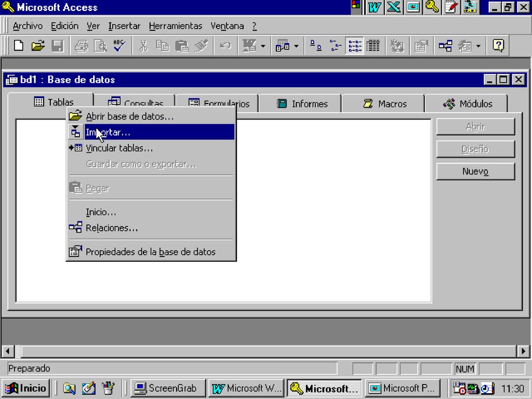Switch to ScreenGrab in the taskbar
The image size is (532, 399).
[168, 388]
